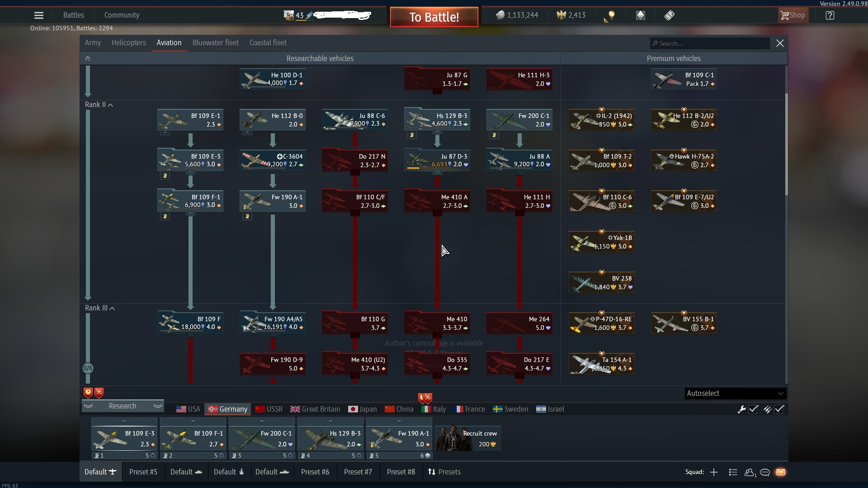The image size is (868, 488).
Task: Open the chat speech bubble icon
Action: [x=765, y=472]
